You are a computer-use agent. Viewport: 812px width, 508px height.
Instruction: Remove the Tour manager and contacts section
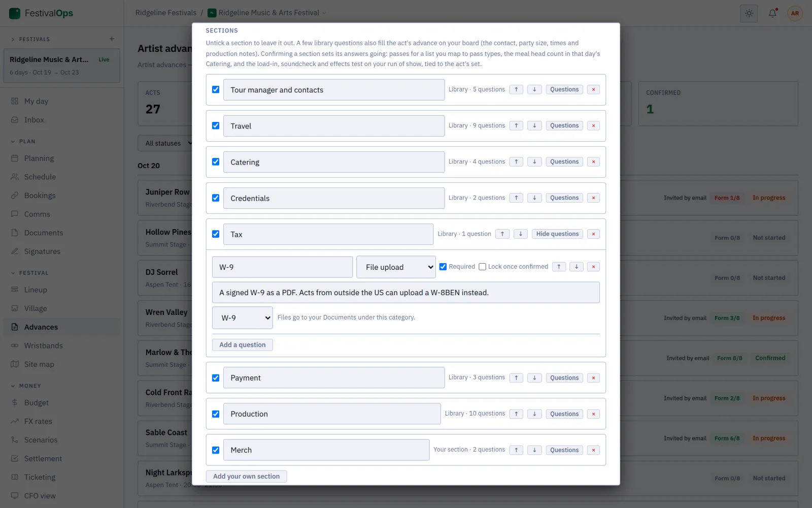tap(593, 89)
